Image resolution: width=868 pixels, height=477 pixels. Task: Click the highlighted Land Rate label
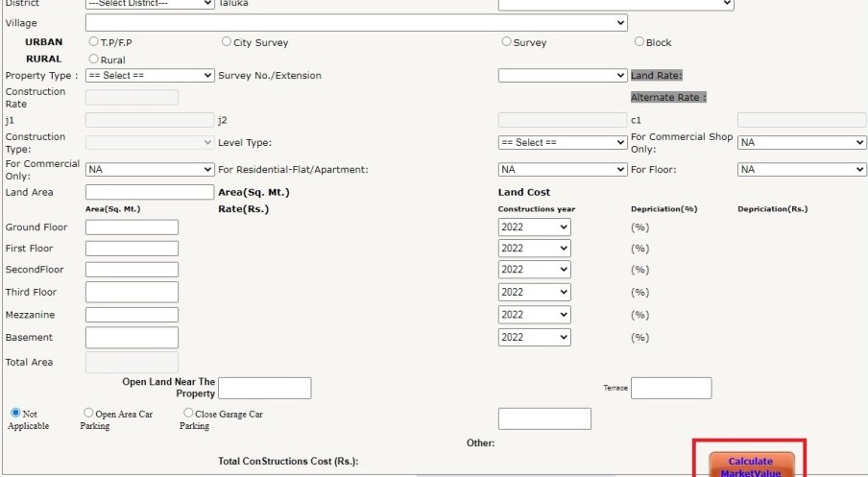click(657, 75)
